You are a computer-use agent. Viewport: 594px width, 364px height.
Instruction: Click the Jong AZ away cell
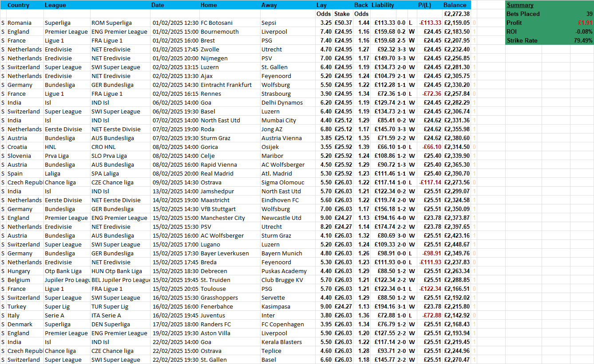coord(288,129)
